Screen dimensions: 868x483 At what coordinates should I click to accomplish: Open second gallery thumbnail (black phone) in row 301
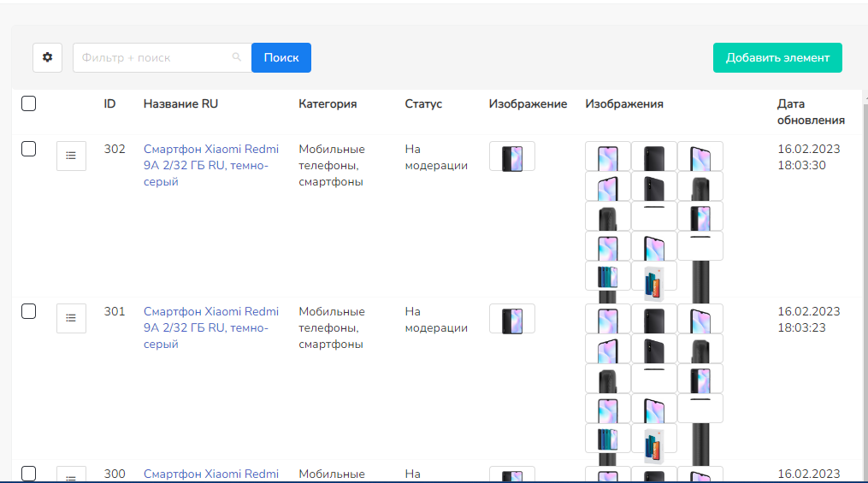(x=654, y=318)
